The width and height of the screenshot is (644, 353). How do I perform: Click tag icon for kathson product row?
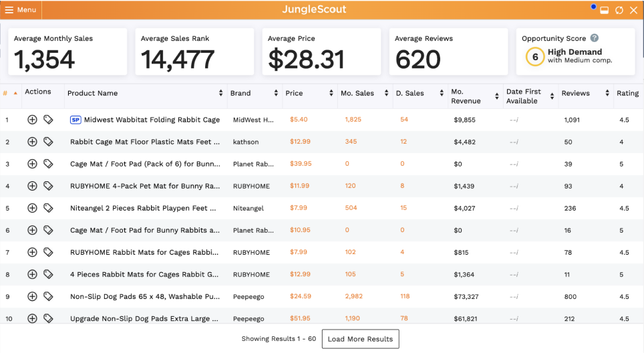coord(48,142)
